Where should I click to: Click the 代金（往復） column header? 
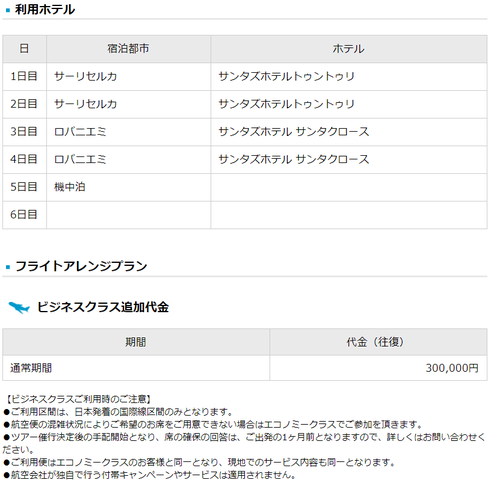(378, 342)
